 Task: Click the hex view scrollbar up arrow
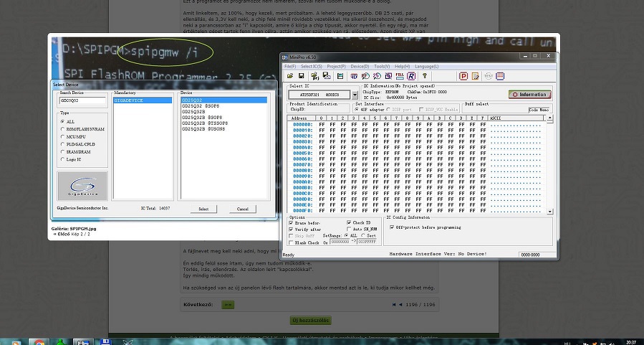550,118
